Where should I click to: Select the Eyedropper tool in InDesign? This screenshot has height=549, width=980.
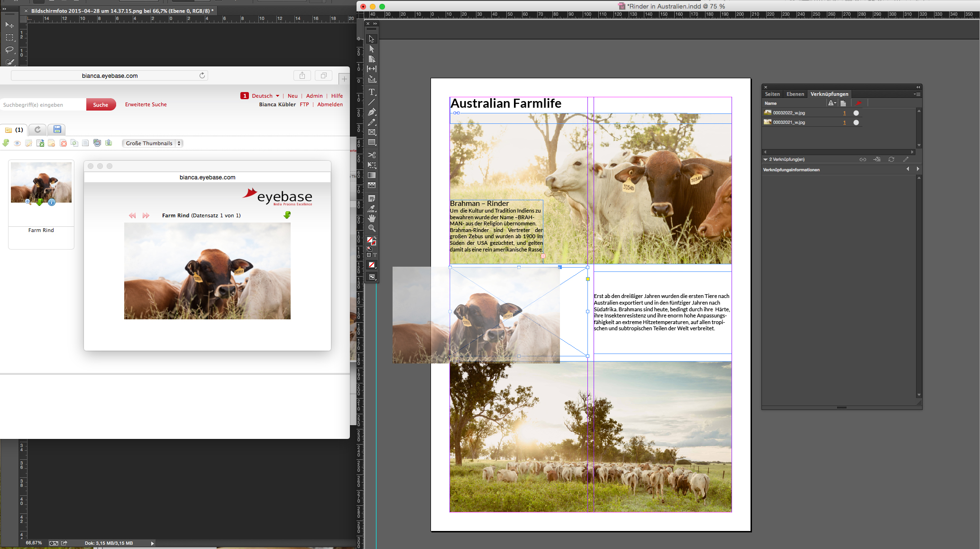(372, 208)
